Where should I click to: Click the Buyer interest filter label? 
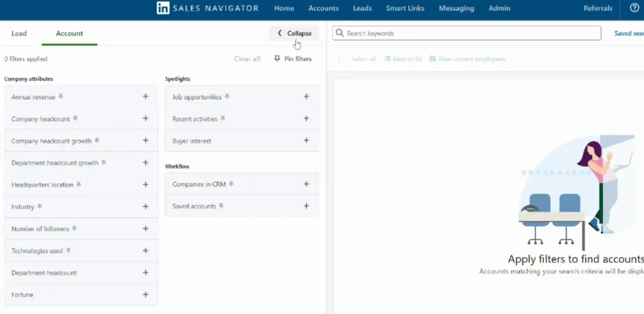tap(192, 141)
